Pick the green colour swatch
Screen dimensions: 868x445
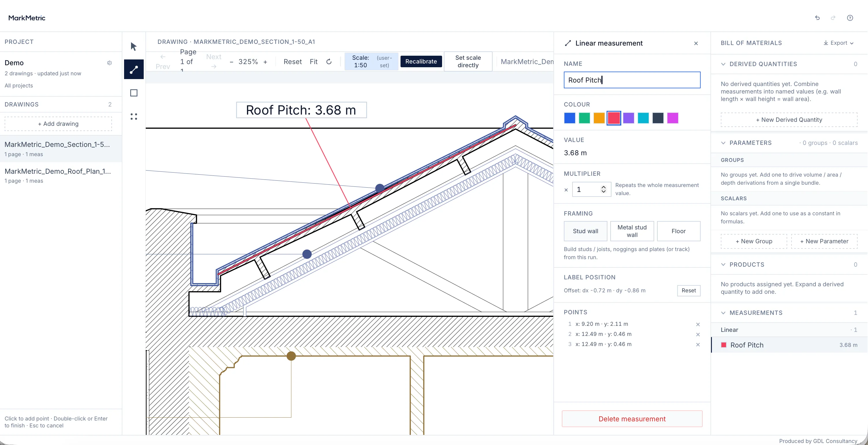pyautogui.click(x=584, y=118)
